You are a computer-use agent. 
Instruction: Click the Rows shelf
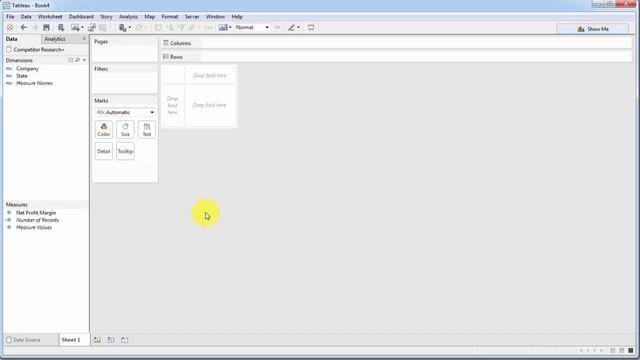[x=396, y=57]
